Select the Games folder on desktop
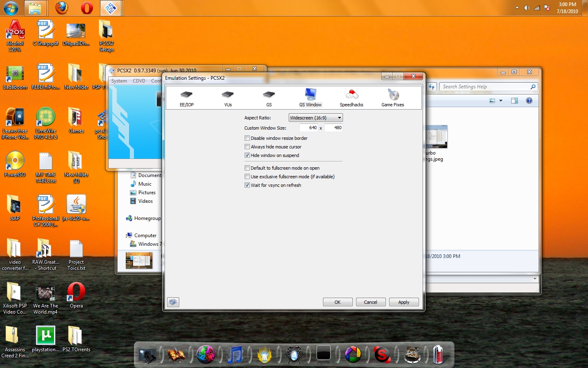The height and width of the screenshot is (368, 588). coord(76,121)
